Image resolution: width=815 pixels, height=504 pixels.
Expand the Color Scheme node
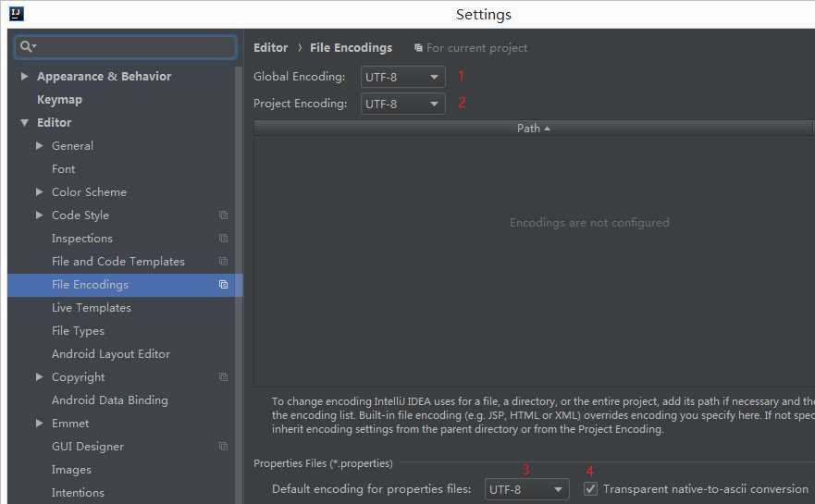[40, 192]
